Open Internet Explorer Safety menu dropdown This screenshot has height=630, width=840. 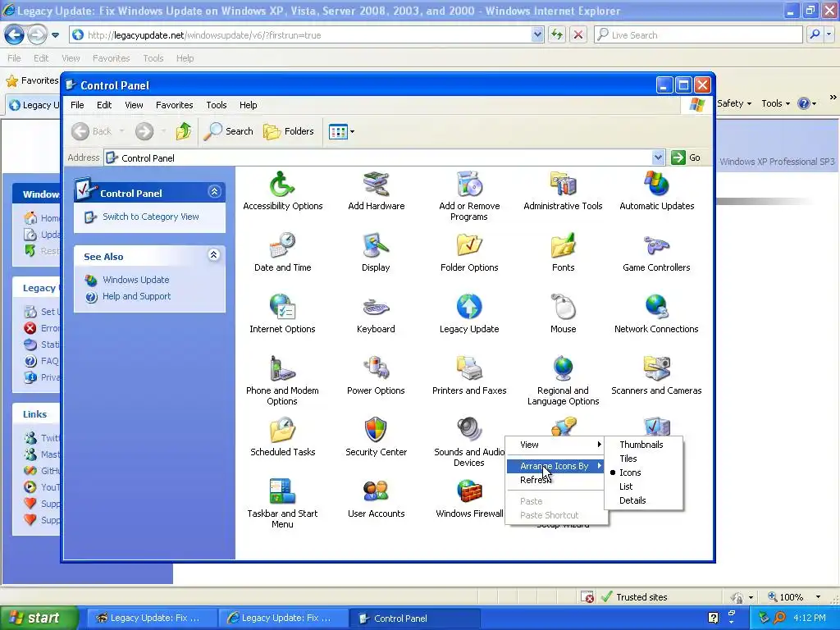pos(734,103)
